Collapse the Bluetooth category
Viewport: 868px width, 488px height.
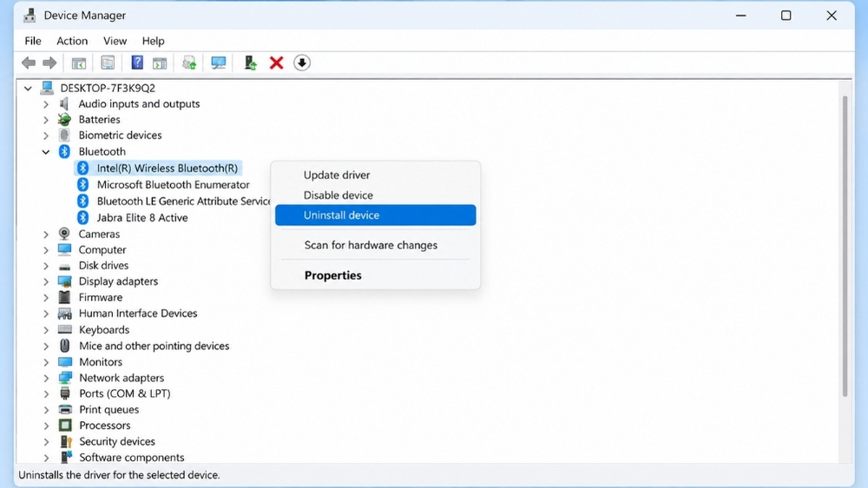[46, 152]
